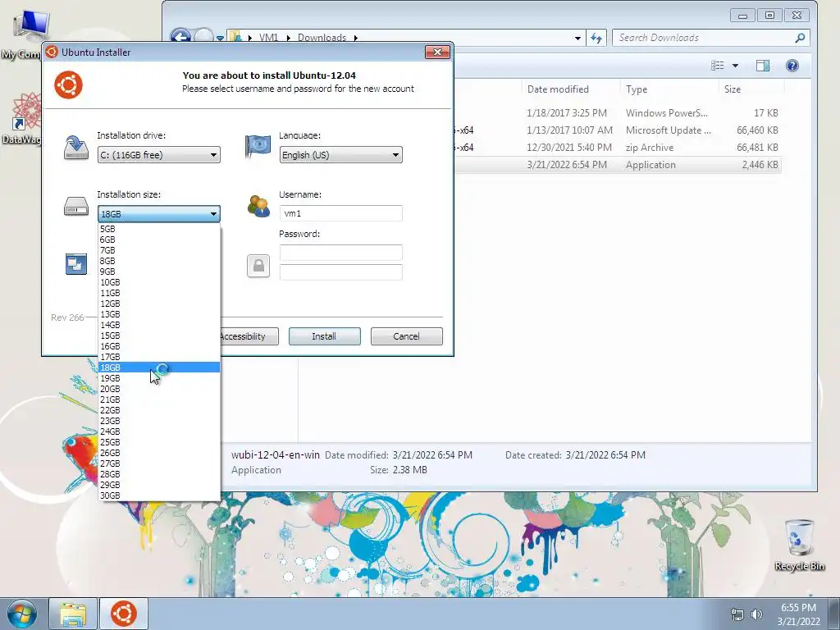Image resolution: width=840 pixels, height=630 pixels.
Task: Click the DataWag desktop shortcut
Action: click(x=24, y=119)
